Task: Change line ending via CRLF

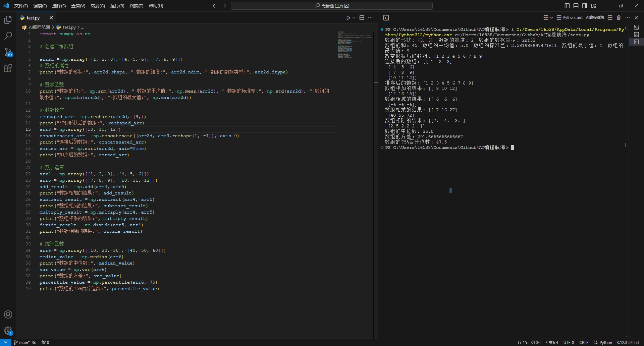Action: pyautogui.click(x=584, y=342)
